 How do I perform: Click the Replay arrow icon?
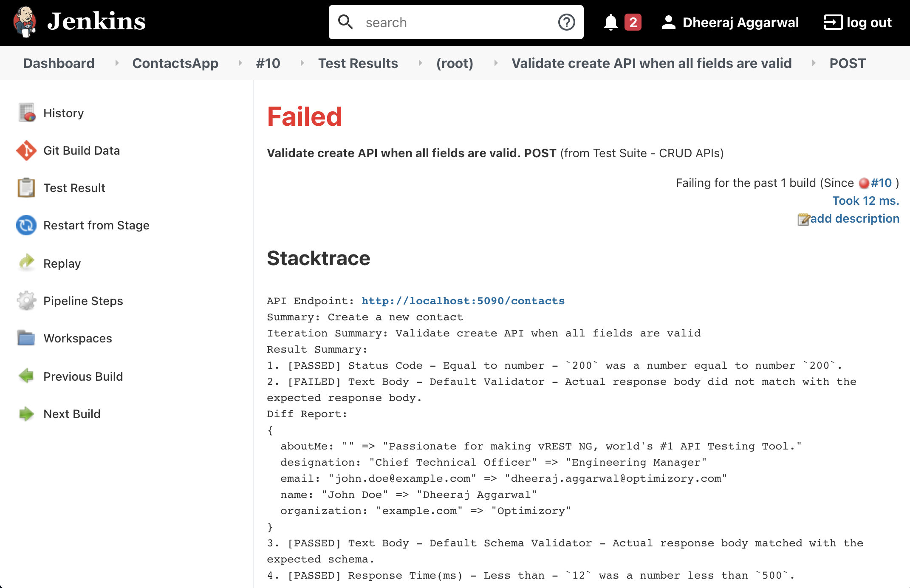[27, 263]
